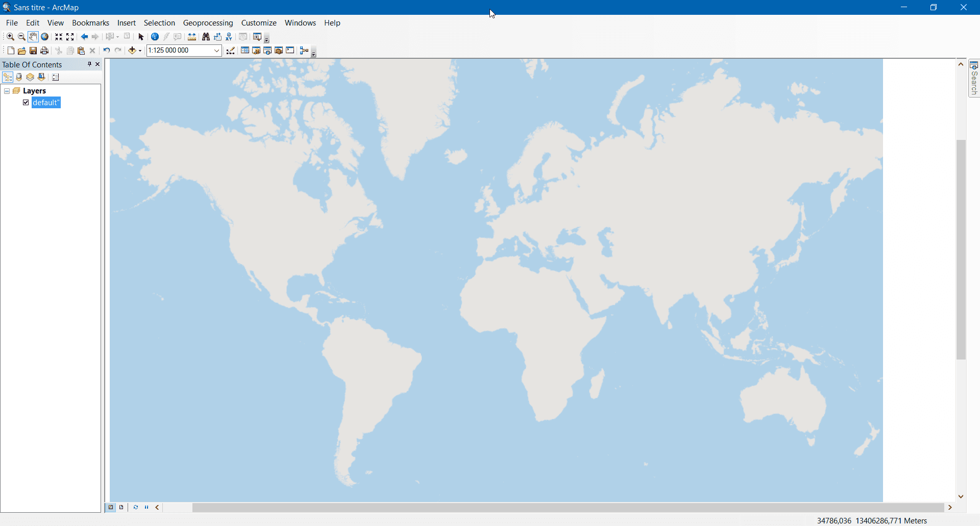Activate the Pan tool

[33, 36]
